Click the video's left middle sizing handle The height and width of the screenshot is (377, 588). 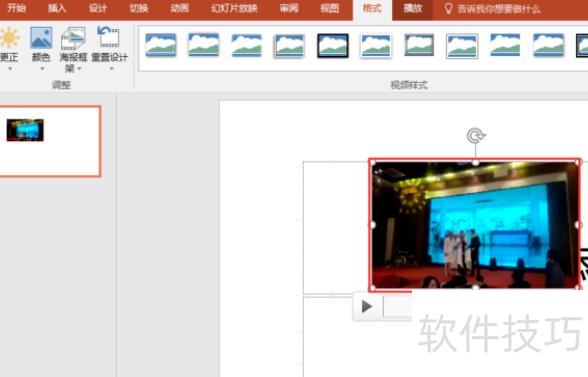click(372, 225)
